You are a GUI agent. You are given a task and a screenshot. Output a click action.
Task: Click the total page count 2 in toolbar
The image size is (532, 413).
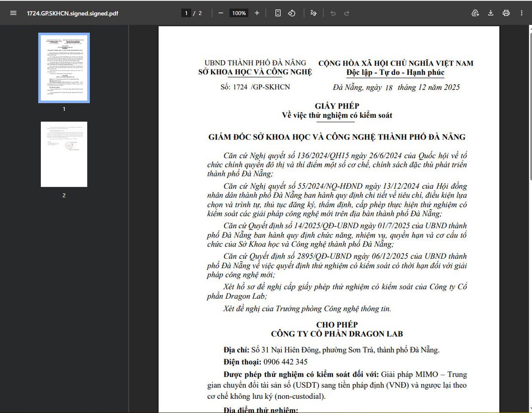tap(200, 13)
